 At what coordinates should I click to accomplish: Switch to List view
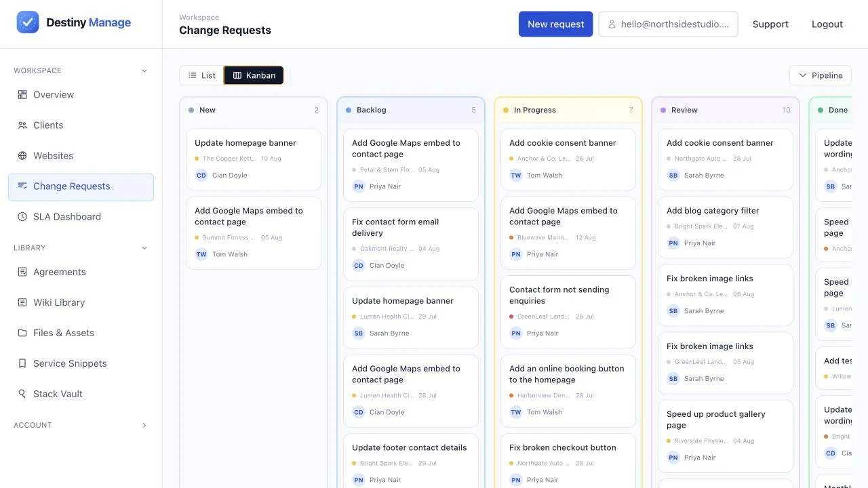pos(202,75)
